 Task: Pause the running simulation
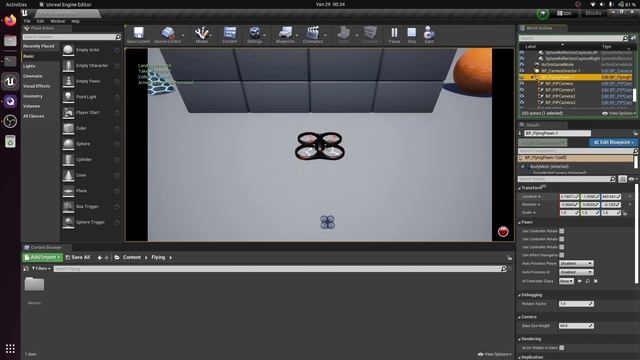[x=394, y=35]
